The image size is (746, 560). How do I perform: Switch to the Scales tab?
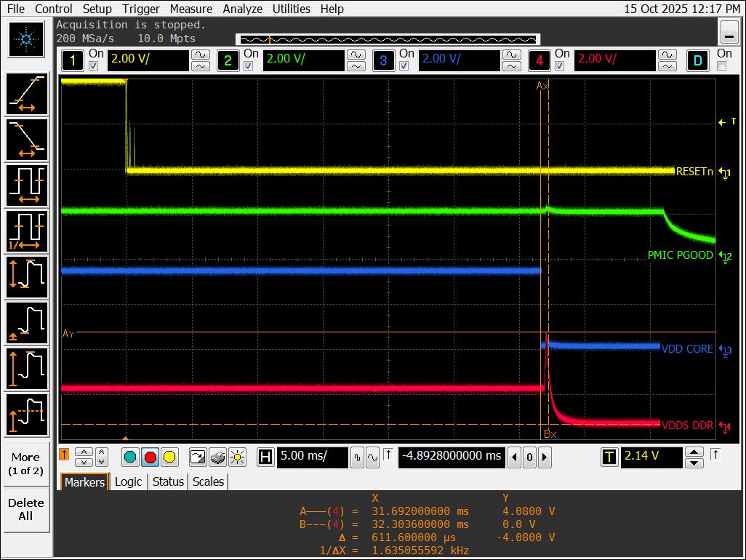tap(208, 482)
